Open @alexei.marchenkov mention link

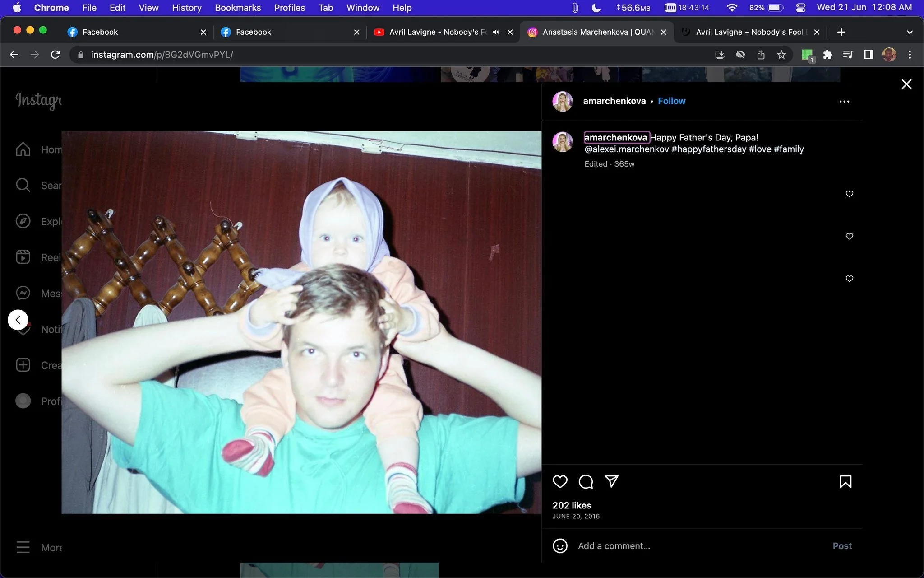click(x=627, y=149)
